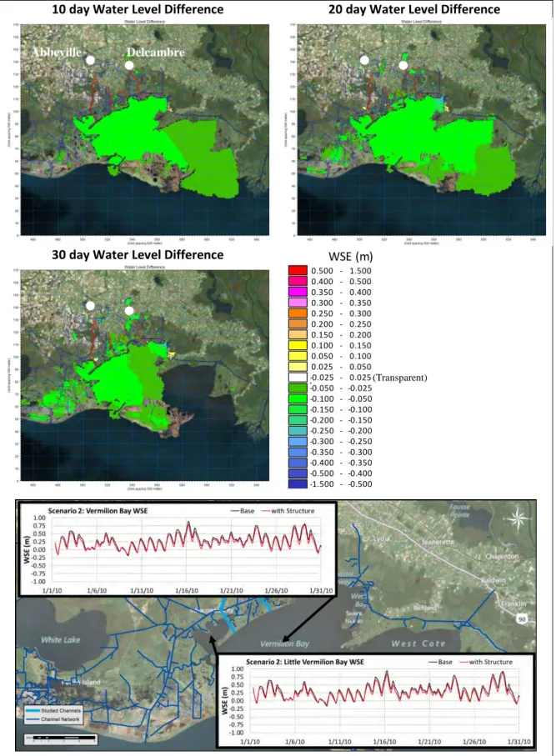Click the compass rose on the bottom map

point(518,519)
